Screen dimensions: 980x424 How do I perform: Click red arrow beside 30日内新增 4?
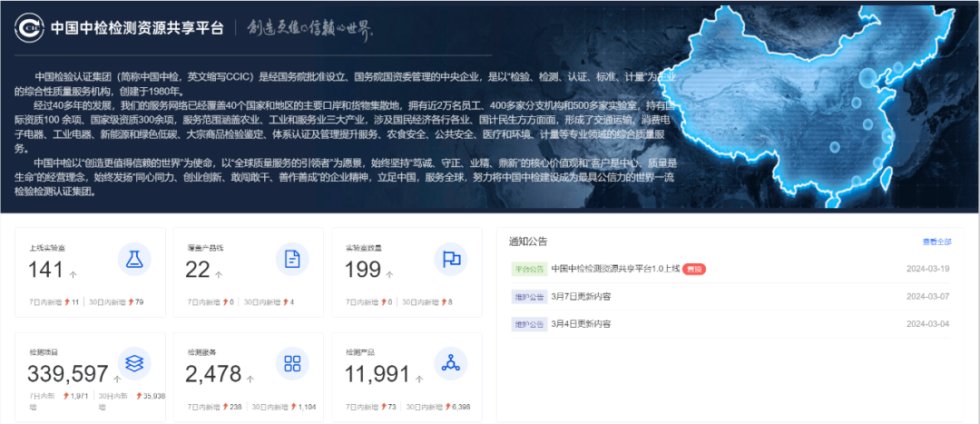tap(286, 302)
